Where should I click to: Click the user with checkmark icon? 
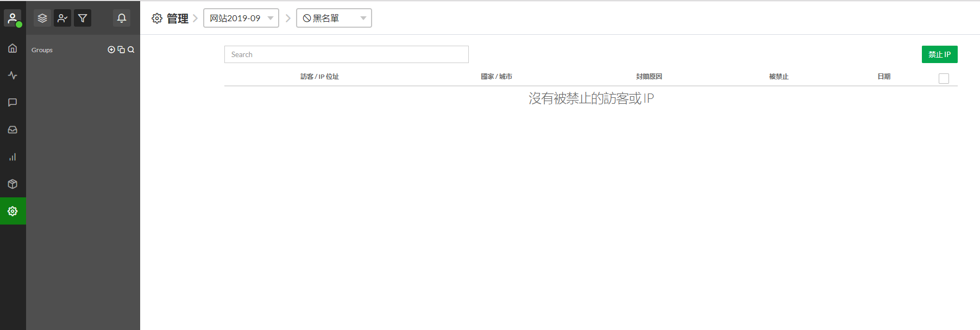(x=62, y=18)
